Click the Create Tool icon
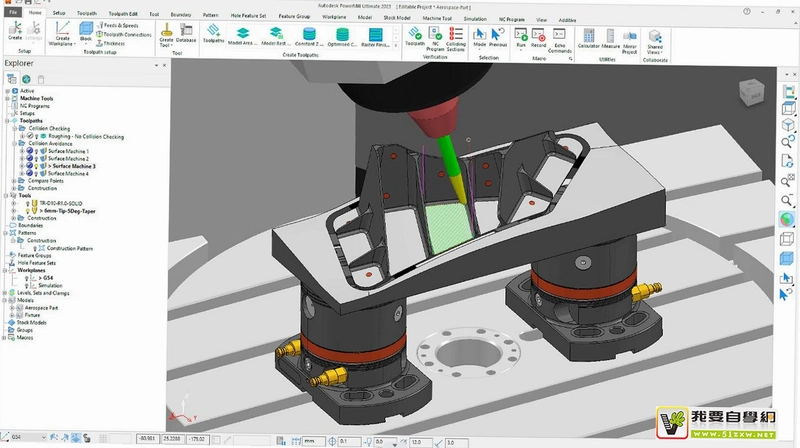 point(166,30)
